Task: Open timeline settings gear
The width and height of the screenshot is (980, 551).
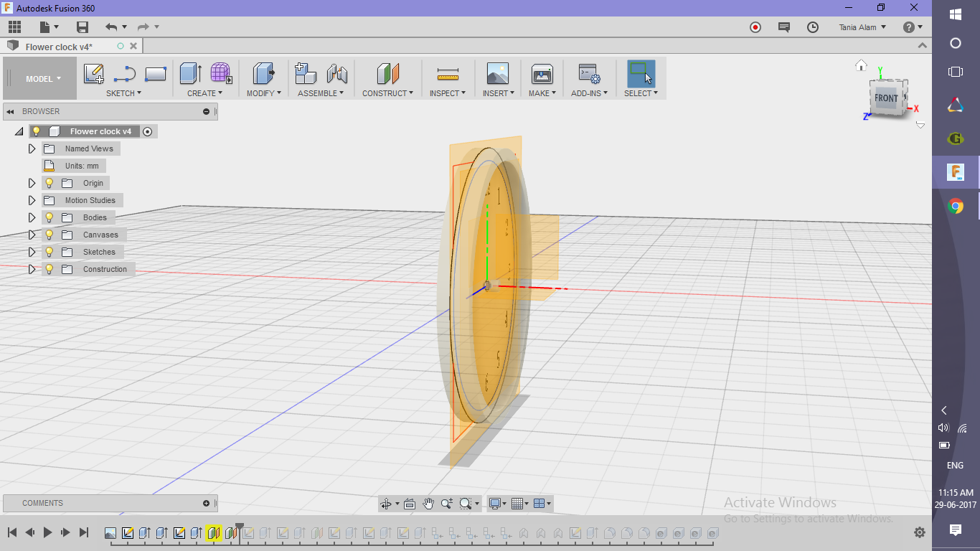Action: click(x=920, y=532)
